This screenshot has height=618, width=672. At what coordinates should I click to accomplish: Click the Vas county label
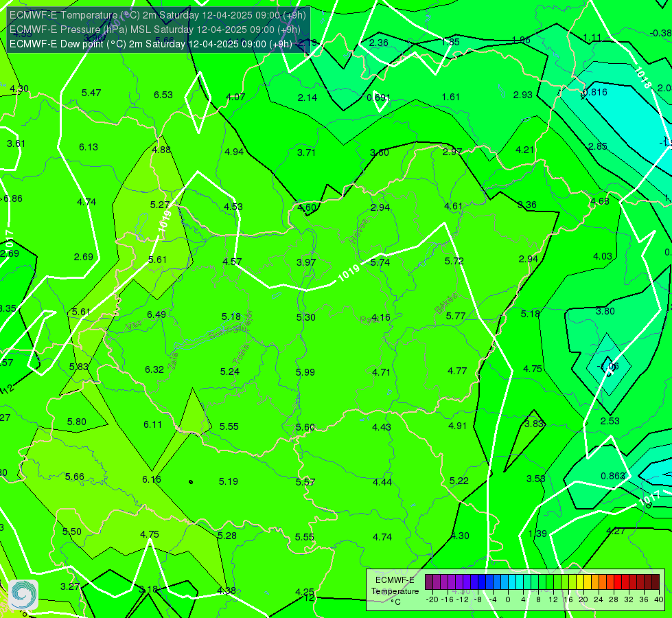134,326
